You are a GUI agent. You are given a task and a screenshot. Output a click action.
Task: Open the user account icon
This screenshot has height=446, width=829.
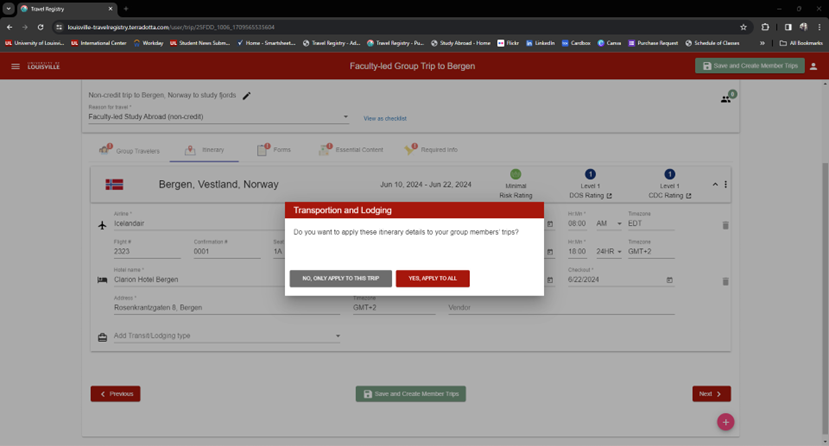[813, 66]
